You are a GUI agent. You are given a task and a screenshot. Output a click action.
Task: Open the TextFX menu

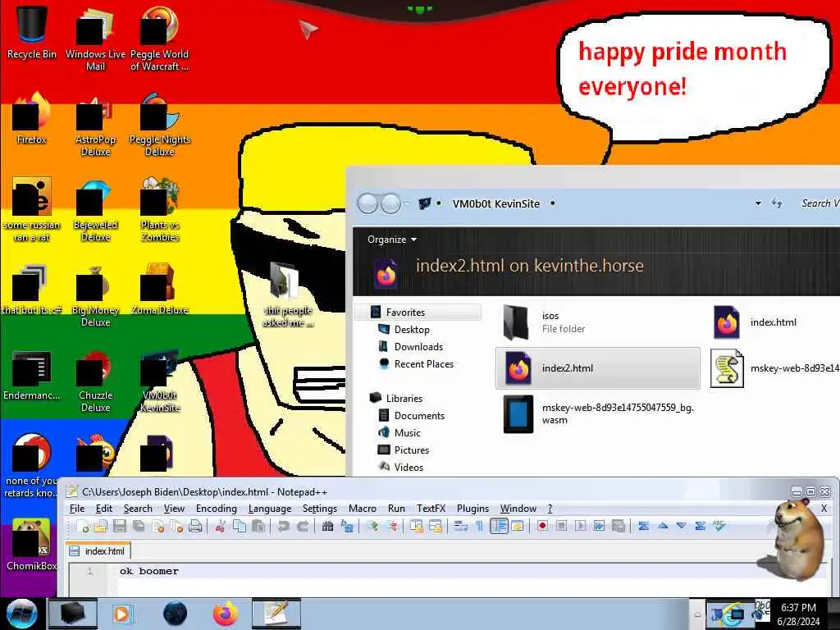pos(431,509)
